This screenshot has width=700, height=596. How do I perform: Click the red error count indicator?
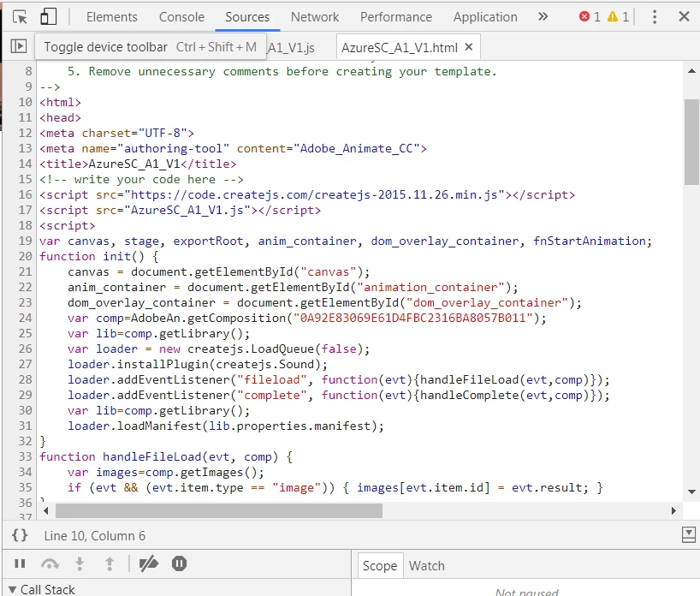pyautogui.click(x=590, y=17)
